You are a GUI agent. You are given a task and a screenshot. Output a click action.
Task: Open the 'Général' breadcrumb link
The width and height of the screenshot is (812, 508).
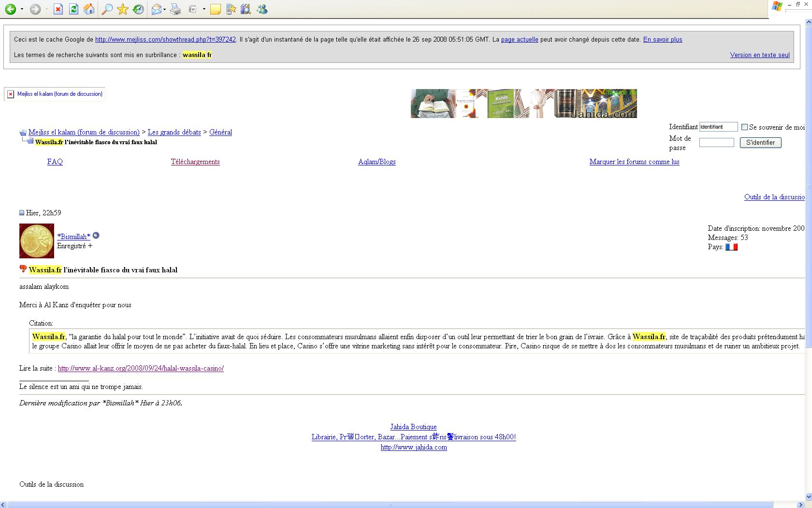[220, 132]
